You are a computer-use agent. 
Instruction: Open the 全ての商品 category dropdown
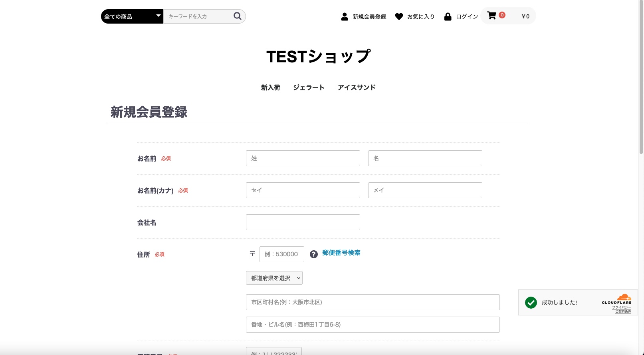[132, 16]
